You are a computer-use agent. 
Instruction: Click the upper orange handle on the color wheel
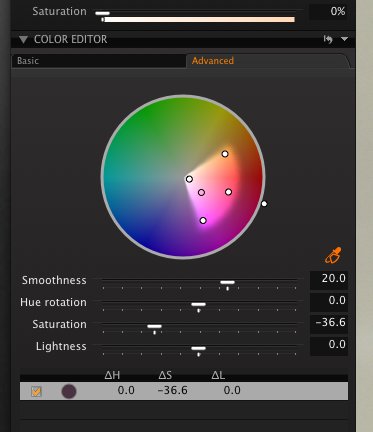pos(225,154)
